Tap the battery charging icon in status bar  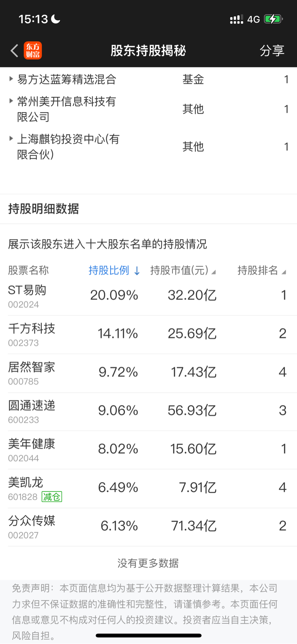273,19
